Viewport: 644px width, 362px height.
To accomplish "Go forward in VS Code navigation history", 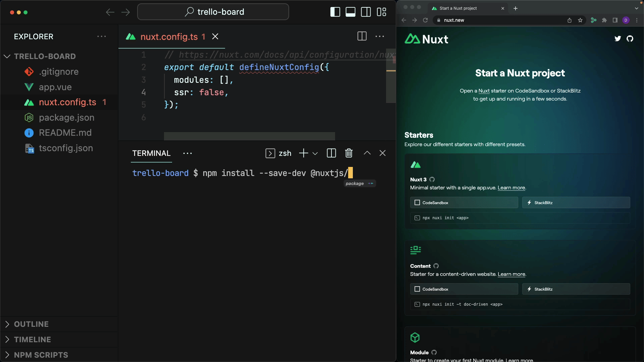I will point(125,12).
